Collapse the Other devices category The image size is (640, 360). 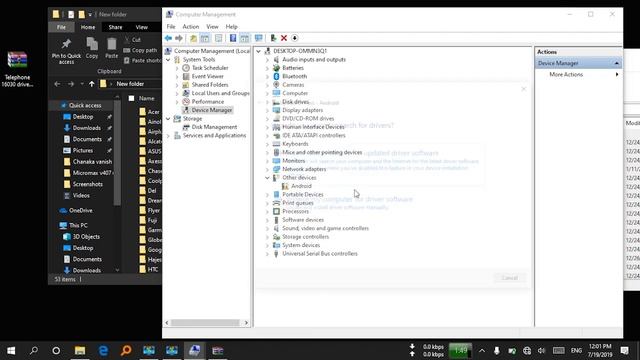point(267,178)
